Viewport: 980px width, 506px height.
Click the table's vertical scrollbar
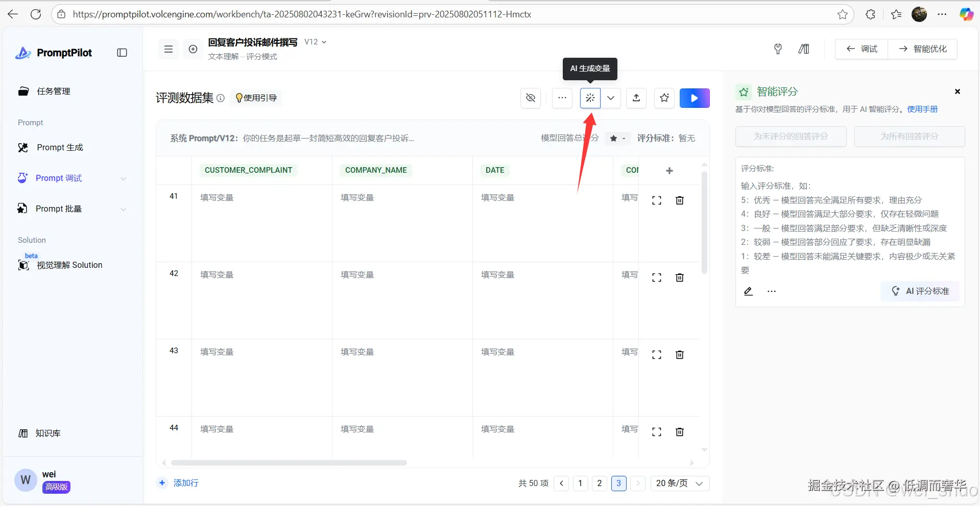pyautogui.click(x=704, y=222)
